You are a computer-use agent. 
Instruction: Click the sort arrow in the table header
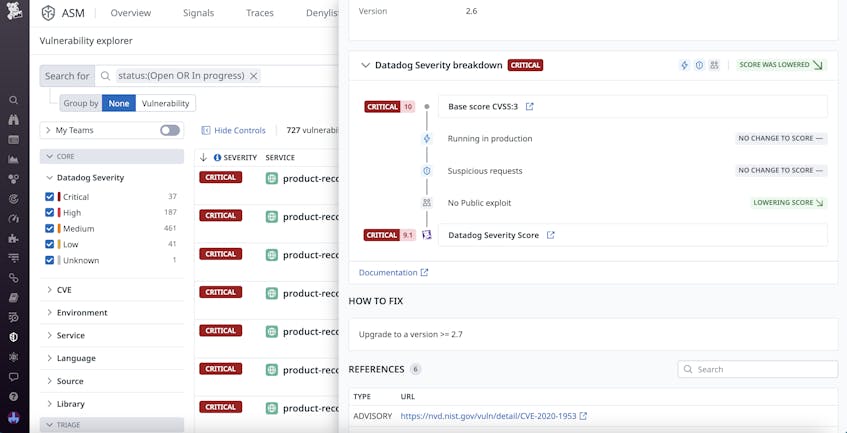[204, 158]
